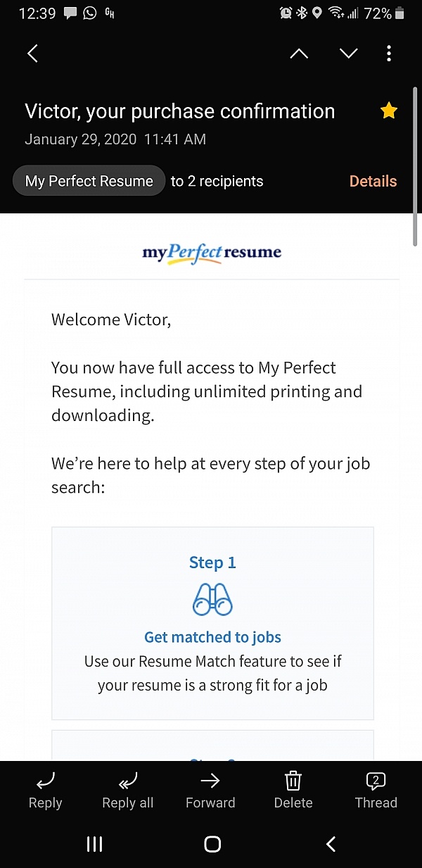422x868 pixels.
Task: Toggle the My Perfect Resume sender chip
Action: [x=89, y=180]
